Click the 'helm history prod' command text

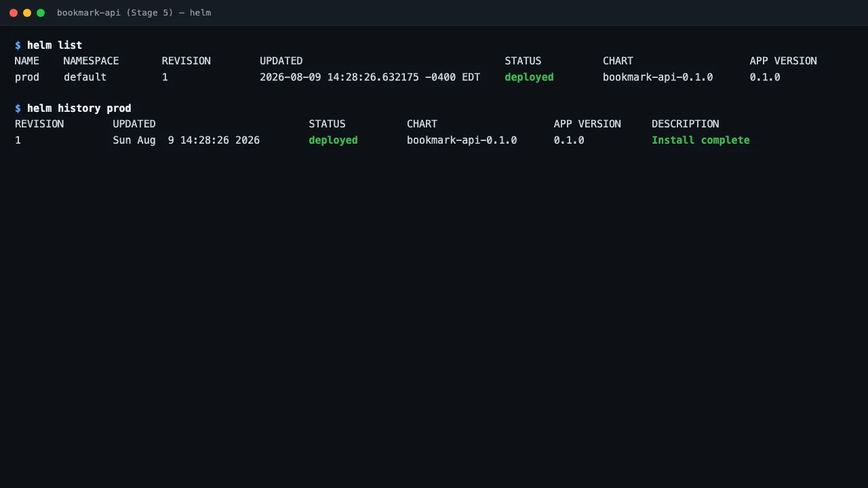(x=79, y=108)
